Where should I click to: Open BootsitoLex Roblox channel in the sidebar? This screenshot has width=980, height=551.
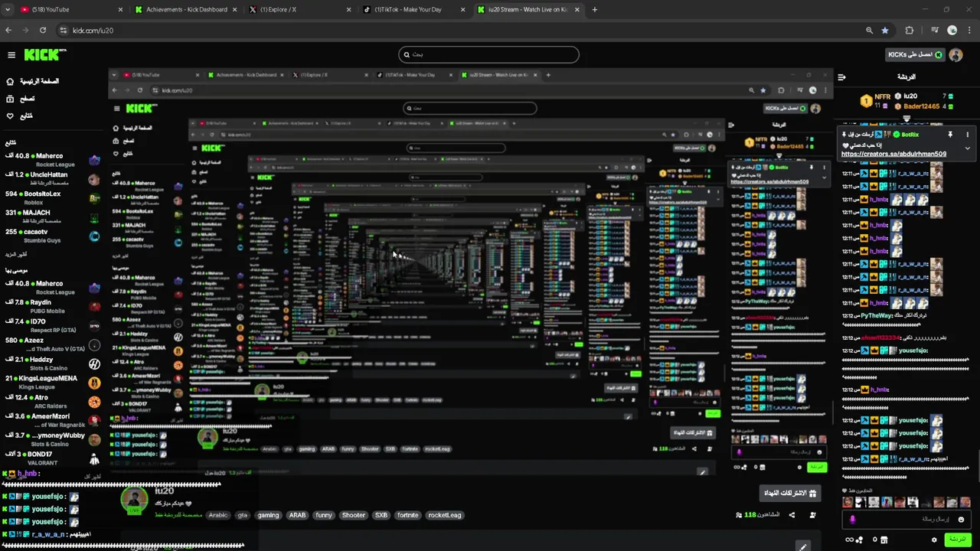click(52, 197)
